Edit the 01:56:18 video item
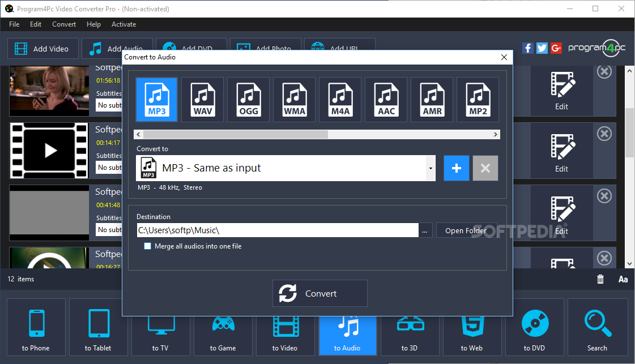 562,91
